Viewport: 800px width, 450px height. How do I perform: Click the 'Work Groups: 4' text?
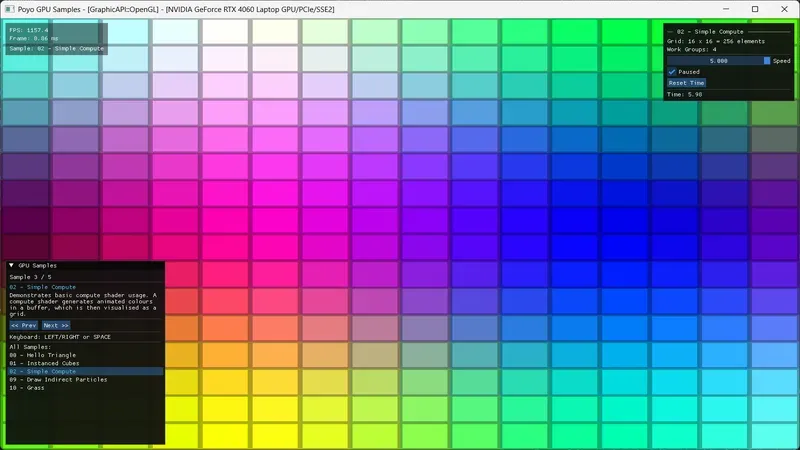[691, 49]
